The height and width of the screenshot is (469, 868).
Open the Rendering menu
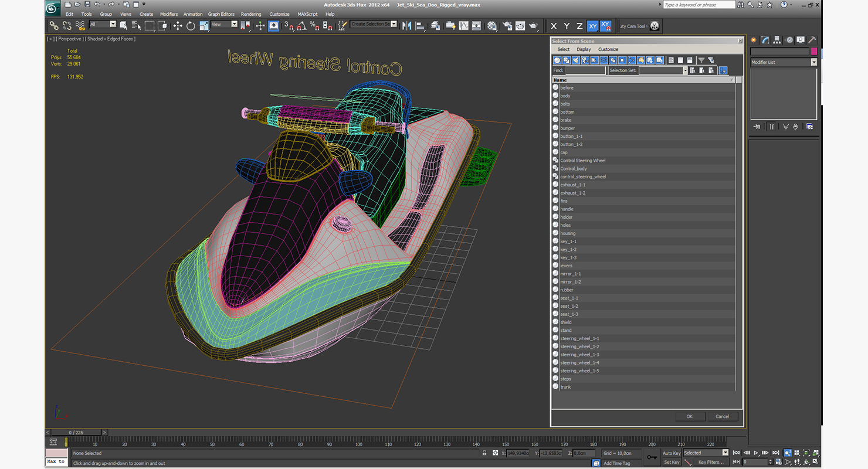tap(251, 14)
